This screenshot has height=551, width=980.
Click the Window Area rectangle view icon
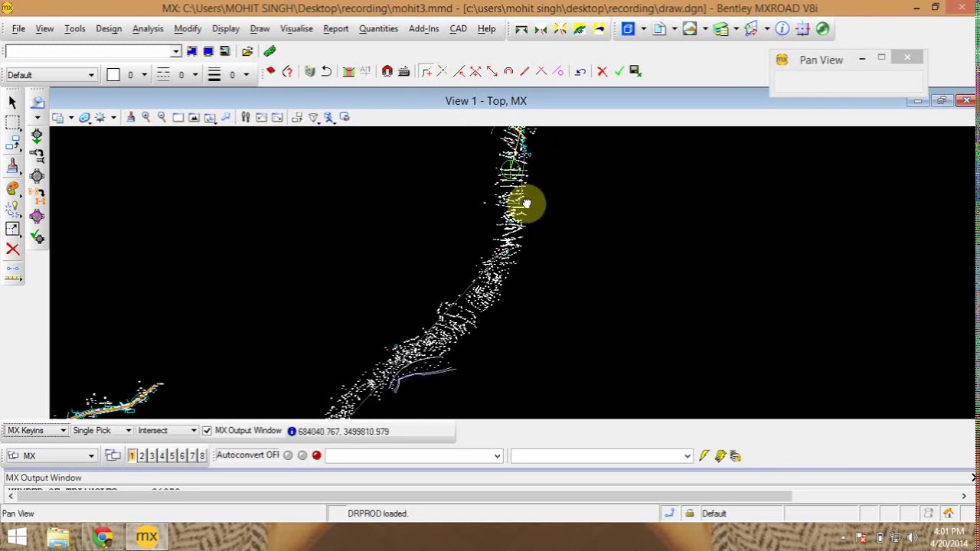pyautogui.click(x=178, y=117)
